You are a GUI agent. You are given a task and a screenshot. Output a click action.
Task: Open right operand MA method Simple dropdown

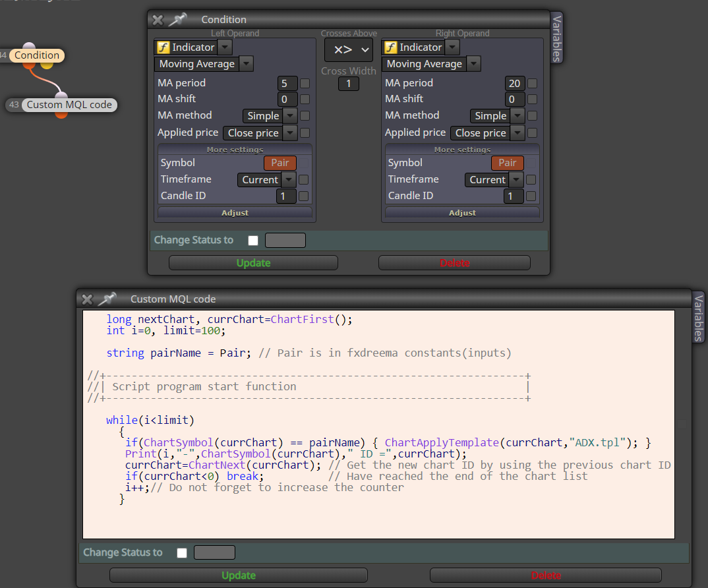[517, 115]
